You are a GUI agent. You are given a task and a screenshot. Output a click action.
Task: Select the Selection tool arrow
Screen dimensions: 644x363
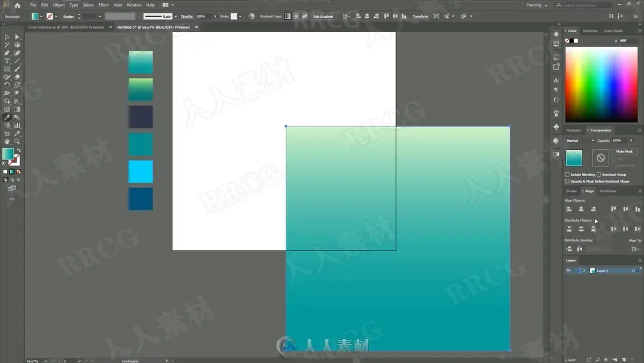pos(7,37)
